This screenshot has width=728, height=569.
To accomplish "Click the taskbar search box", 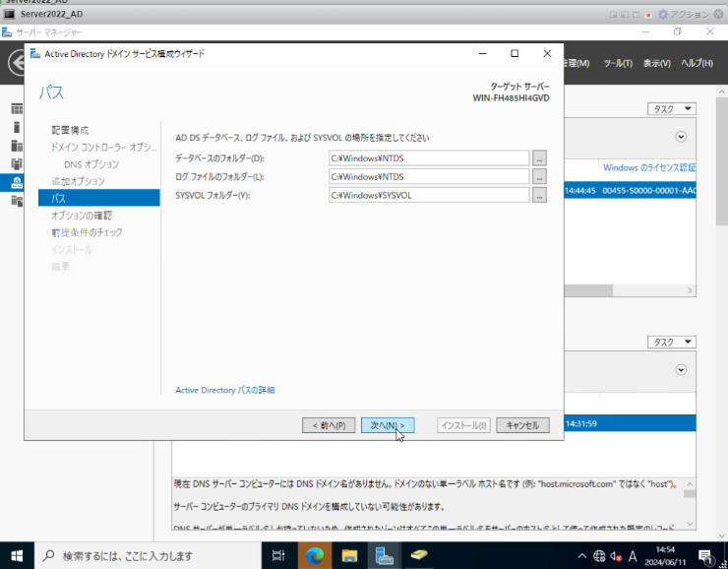I will coord(148,555).
